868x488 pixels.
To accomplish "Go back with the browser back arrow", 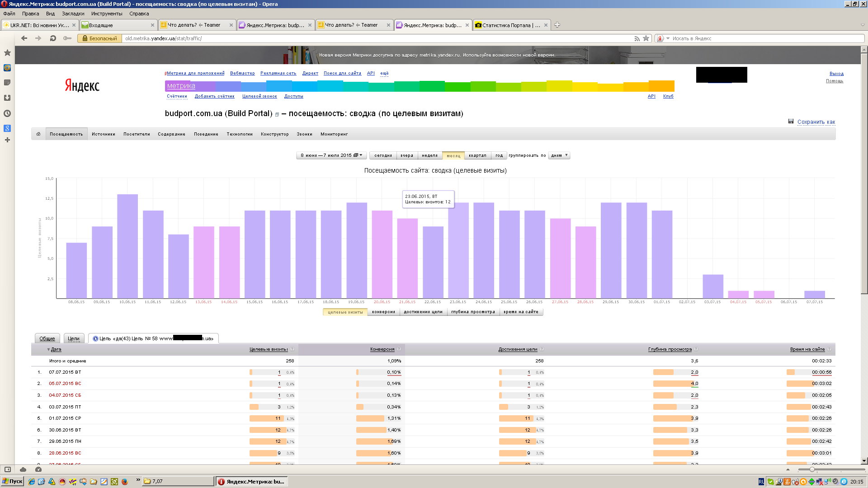I will (24, 38).
